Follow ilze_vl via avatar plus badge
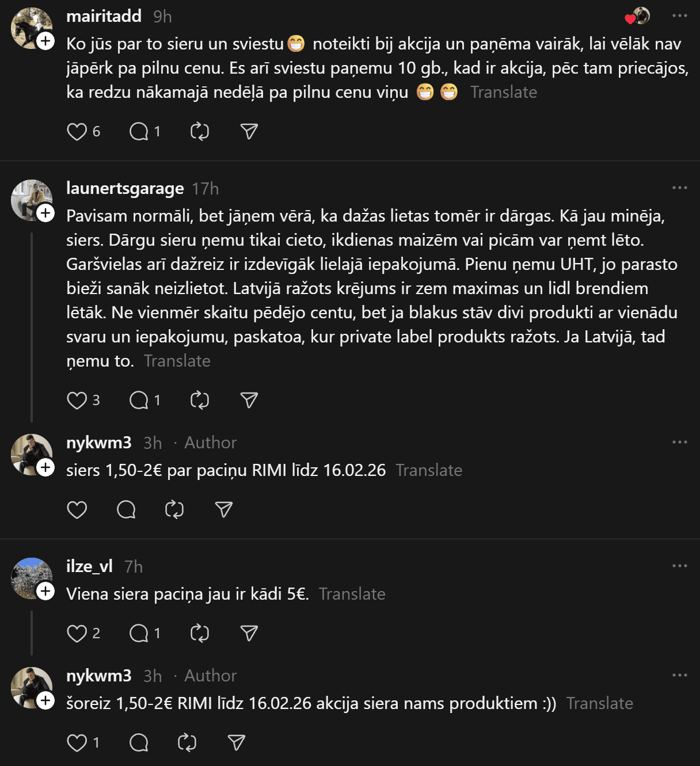Image resolution: width=700 pixels, height=766 pixels. coord(45,591)
